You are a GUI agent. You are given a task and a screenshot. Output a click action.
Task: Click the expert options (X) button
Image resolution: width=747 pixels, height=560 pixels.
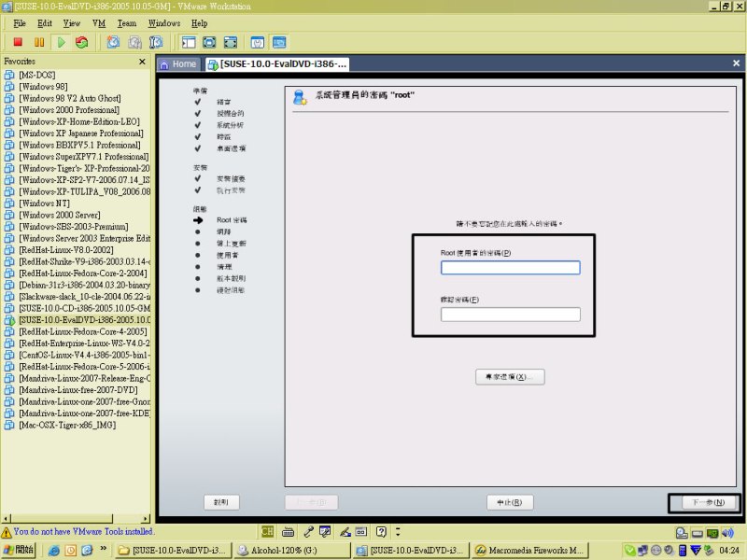point(510,377)
